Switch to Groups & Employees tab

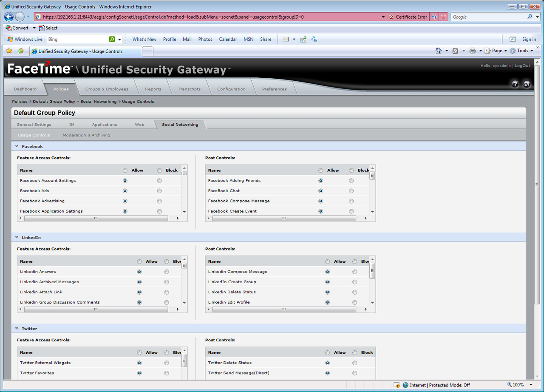point(107,89)
